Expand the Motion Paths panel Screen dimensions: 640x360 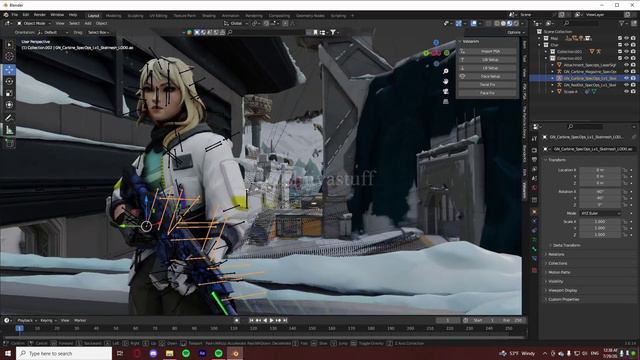(x=559, y=272)
